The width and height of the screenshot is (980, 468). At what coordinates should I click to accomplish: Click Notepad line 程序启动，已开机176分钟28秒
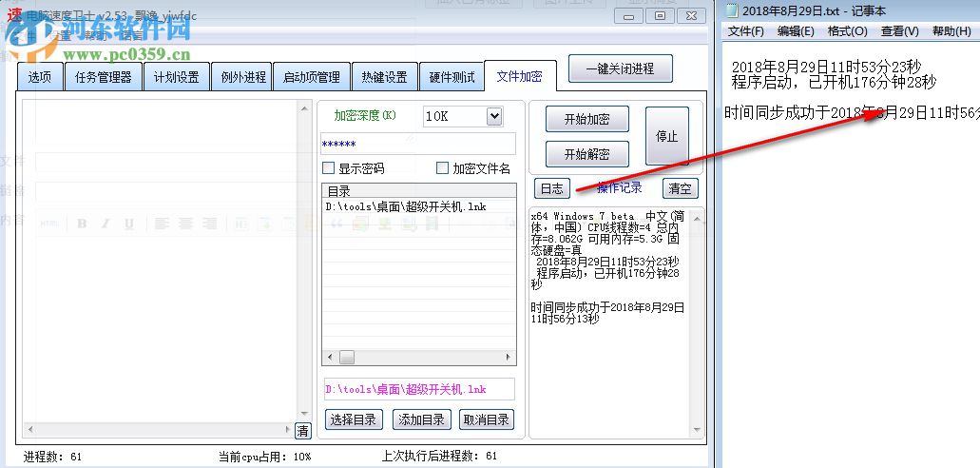(834, 81)
